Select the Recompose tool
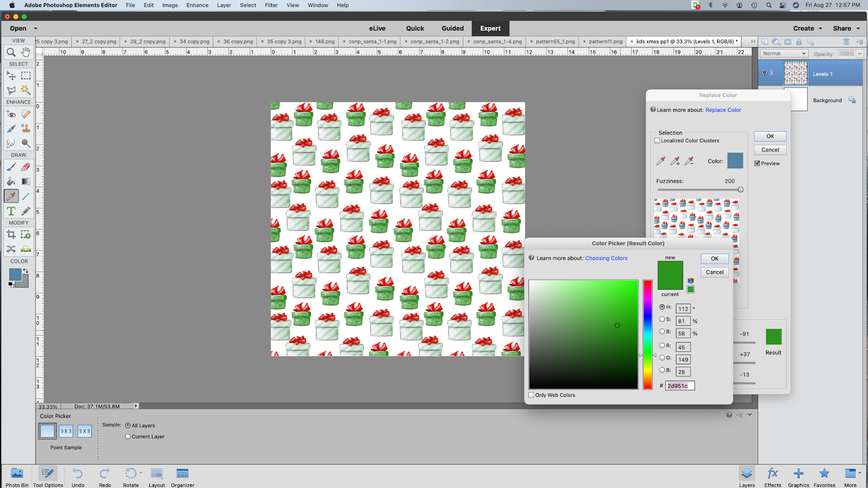Screen dimensions: 868x488 pyautogui.click(x=25, y=235)
